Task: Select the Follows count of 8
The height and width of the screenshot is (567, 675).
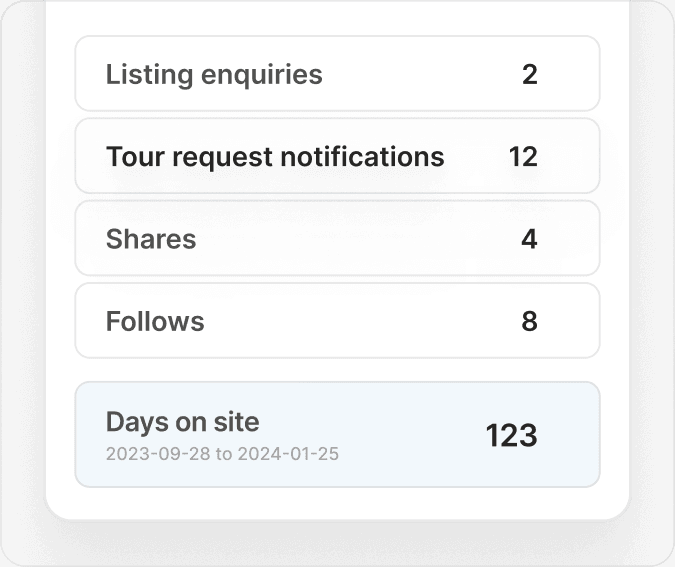Action: click(x=529, y=321)
